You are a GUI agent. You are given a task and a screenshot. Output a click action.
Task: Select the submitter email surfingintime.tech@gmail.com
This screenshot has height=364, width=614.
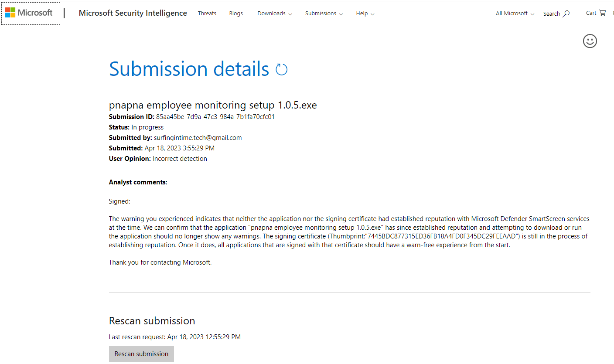pyautogui.click(x=198, y=138)
